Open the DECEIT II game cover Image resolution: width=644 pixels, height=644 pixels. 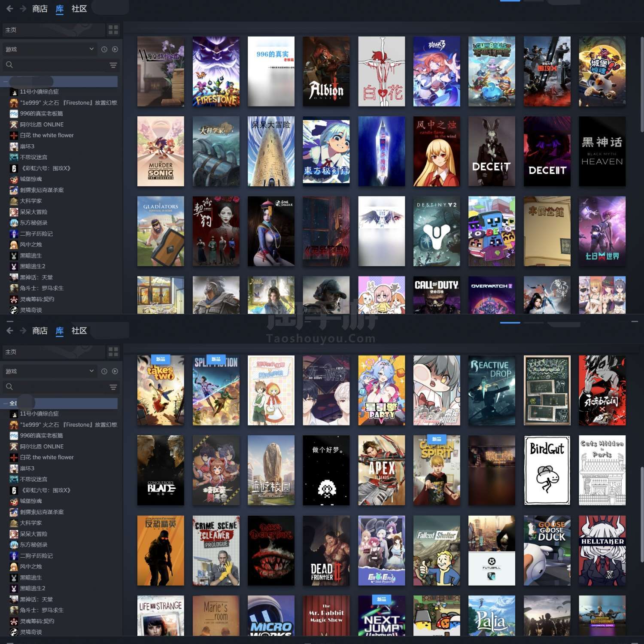tap(547, 151)
